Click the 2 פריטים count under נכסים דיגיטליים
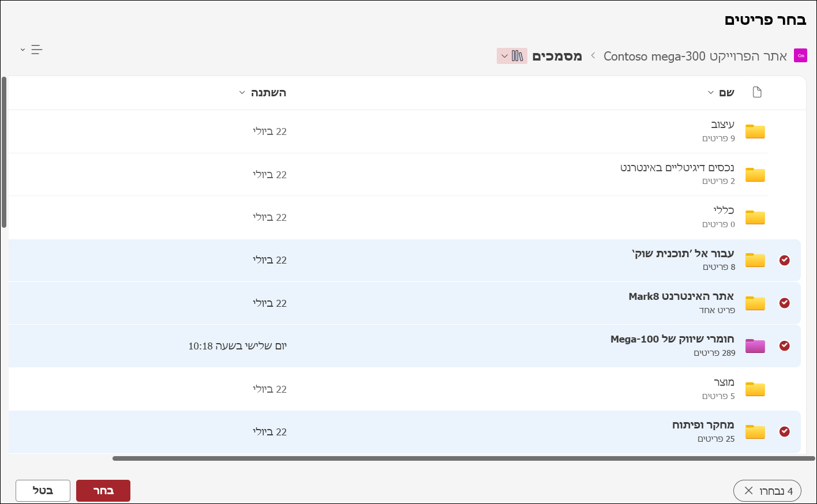 tap(718, 181)
